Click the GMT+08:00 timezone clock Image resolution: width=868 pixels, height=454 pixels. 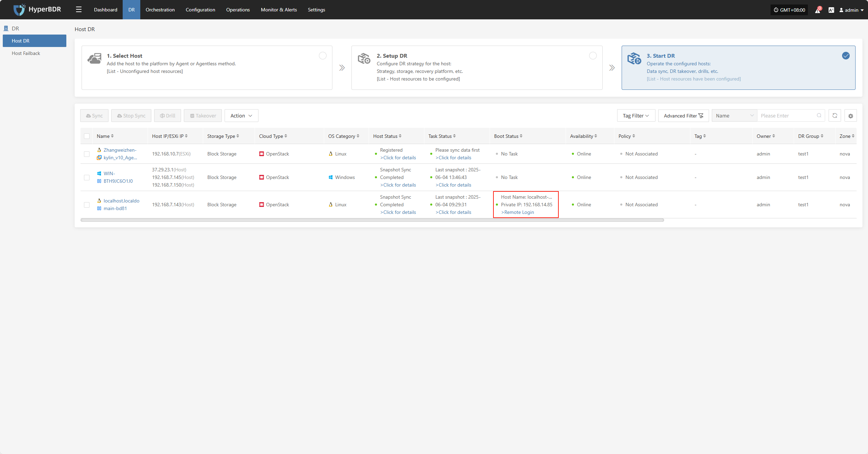[x=789, y=10]
